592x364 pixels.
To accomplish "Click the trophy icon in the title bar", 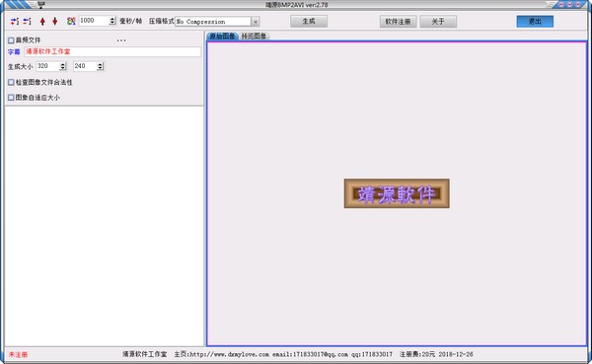I will click(41, 5).
